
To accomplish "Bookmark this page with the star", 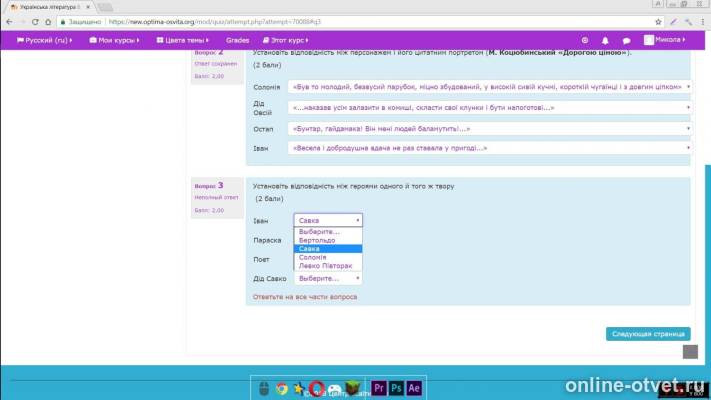I will pos(658,21).
